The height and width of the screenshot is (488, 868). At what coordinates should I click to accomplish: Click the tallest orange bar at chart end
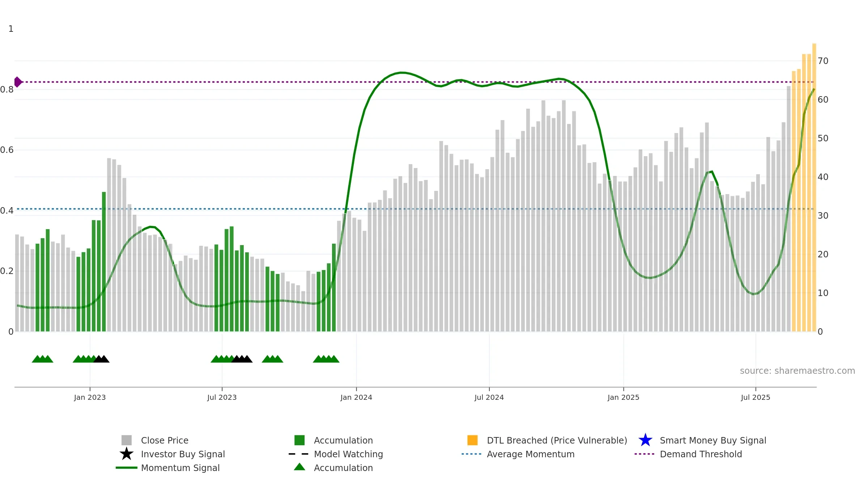(814, 188)
